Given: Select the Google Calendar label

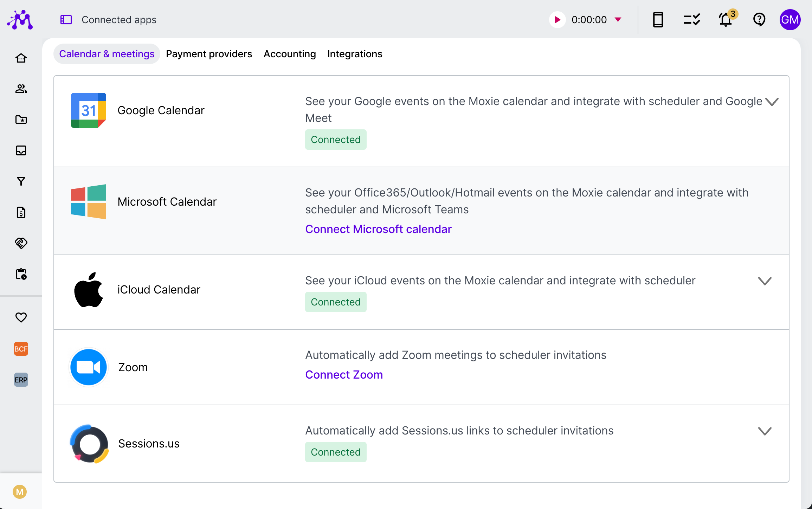Looking at the screenshot, I should (x=161, y=110).
